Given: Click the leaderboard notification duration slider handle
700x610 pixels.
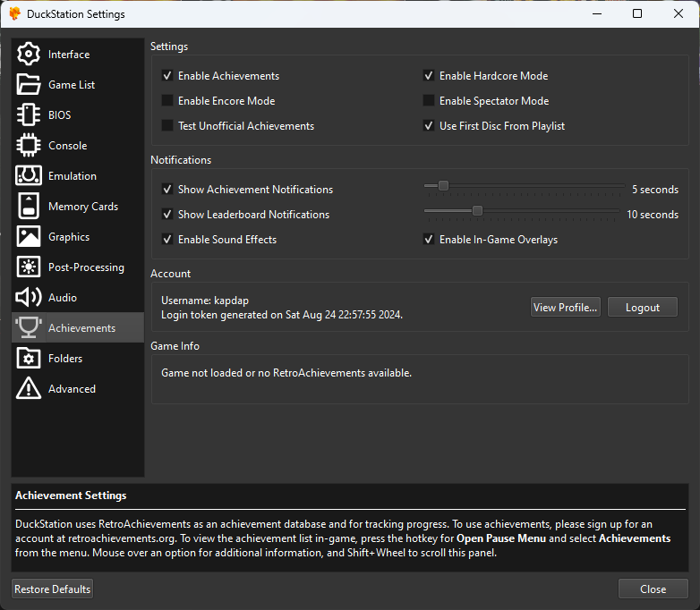Looking at the screenshot, I should pyautogui.click(x=477, y=210).
